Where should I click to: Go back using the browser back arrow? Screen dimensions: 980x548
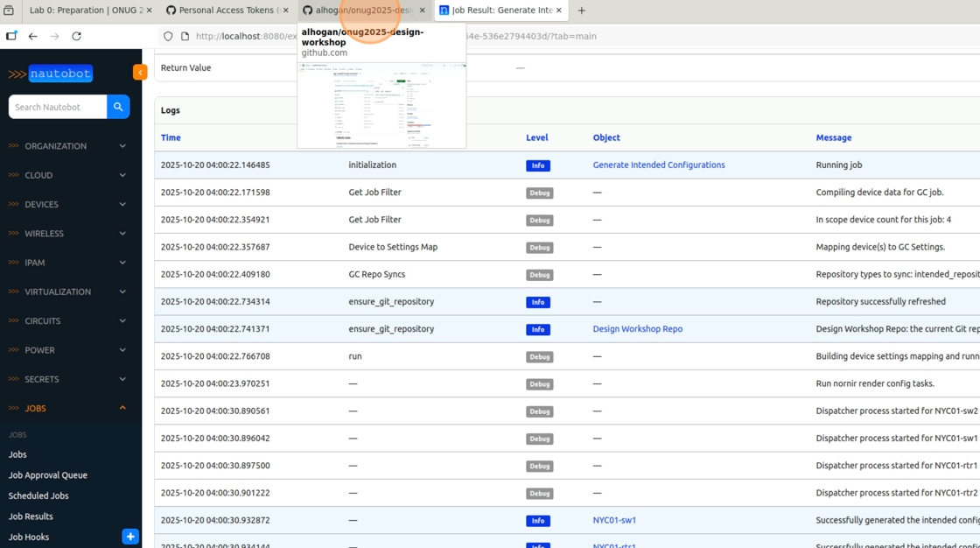pyautogui.click(x=33, y=36)
